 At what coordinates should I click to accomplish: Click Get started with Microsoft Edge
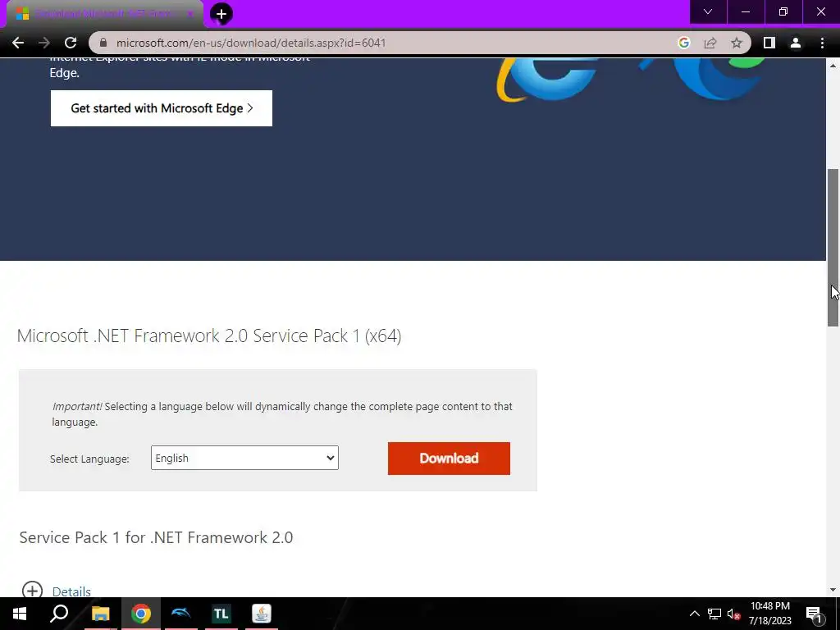pos(162,108)
